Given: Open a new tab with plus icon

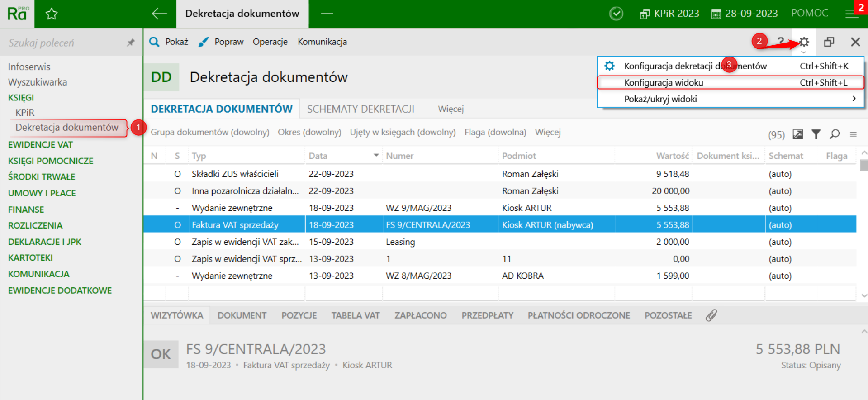Looking at the screenshot, I should pos(327,14).
